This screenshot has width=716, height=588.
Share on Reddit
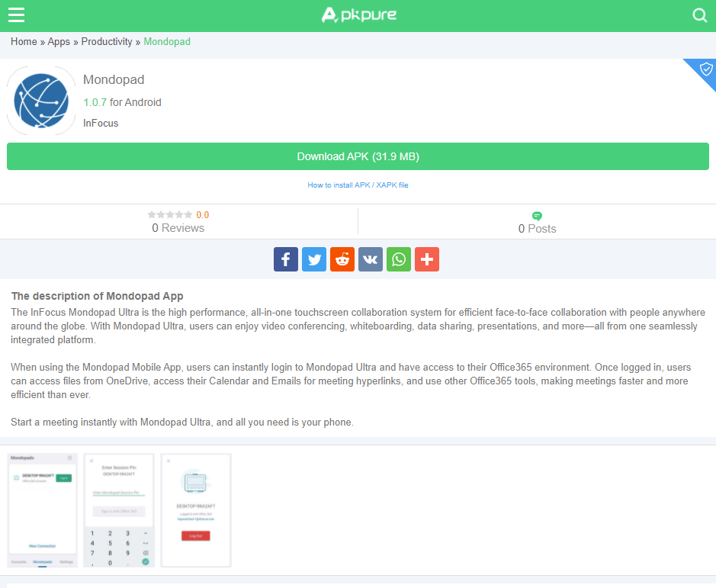342,259
